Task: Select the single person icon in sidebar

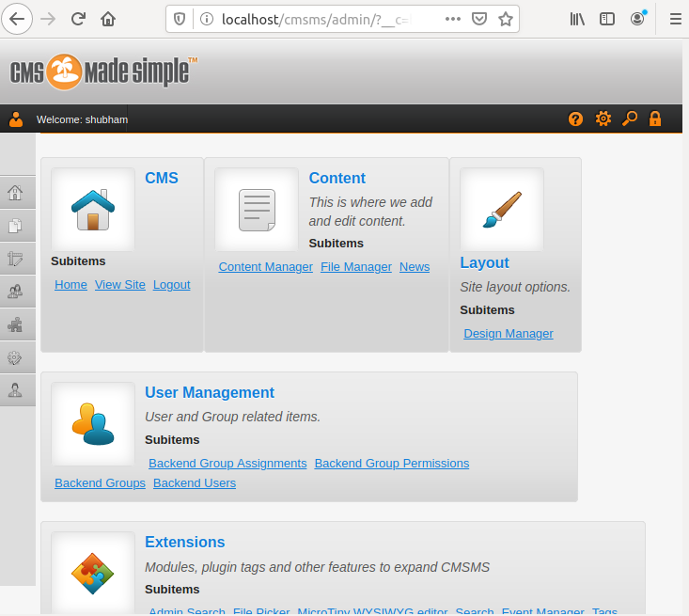Action: point(15,390)
